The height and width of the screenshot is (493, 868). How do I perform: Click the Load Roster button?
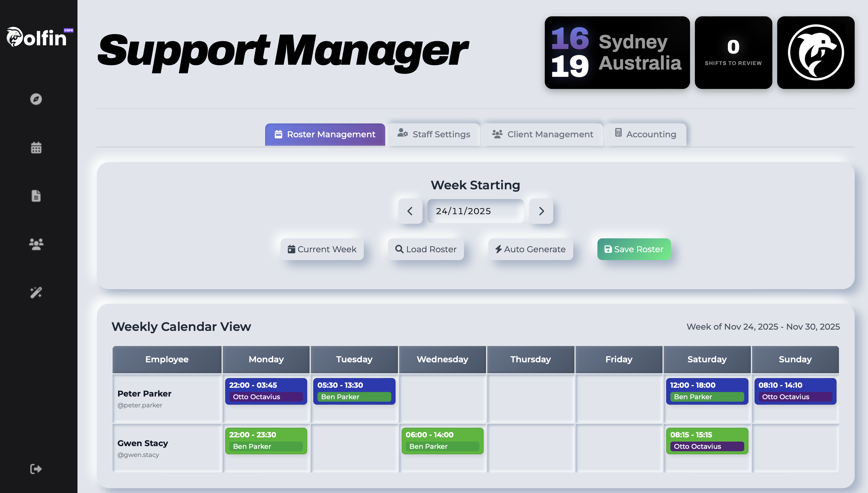pos(426,249)
